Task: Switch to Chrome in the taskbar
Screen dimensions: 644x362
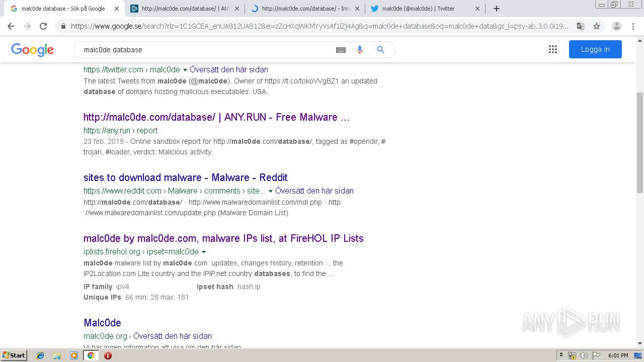Action: [91, 355]
